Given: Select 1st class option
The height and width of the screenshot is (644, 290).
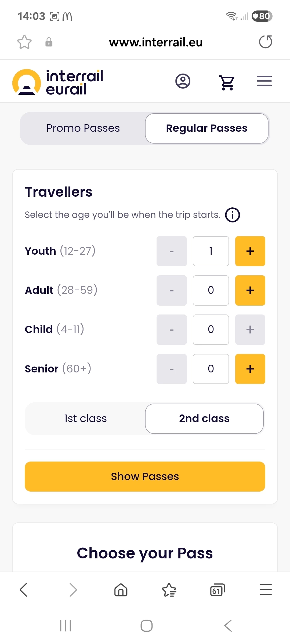Looking at the screenshot, I should (x=85, y=419).
